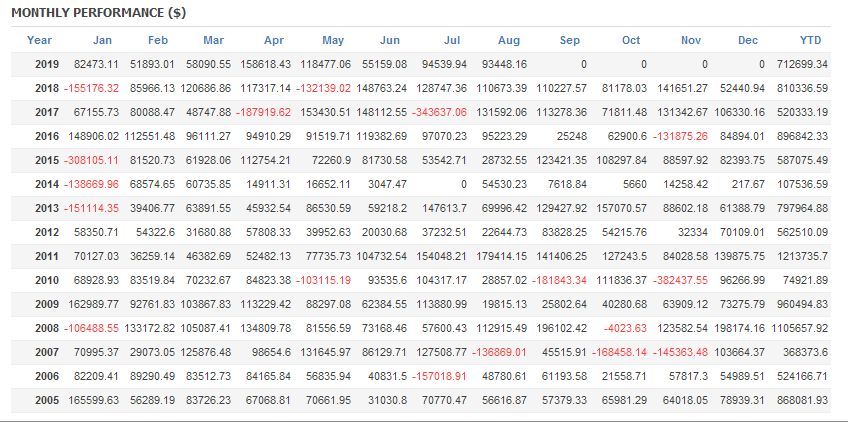Select the Jul column header
The image size is (848, 422).
pyautogui.click(x=451, y=40)
